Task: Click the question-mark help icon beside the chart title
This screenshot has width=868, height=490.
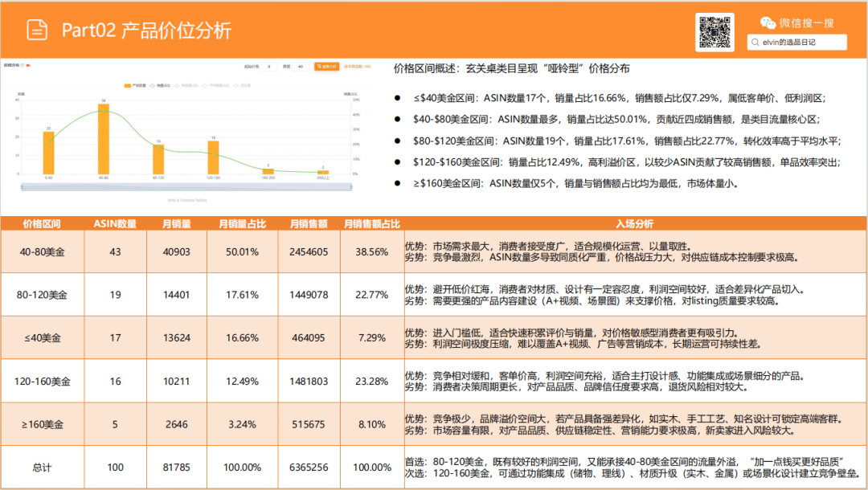Action: click(x=21, y=67)
